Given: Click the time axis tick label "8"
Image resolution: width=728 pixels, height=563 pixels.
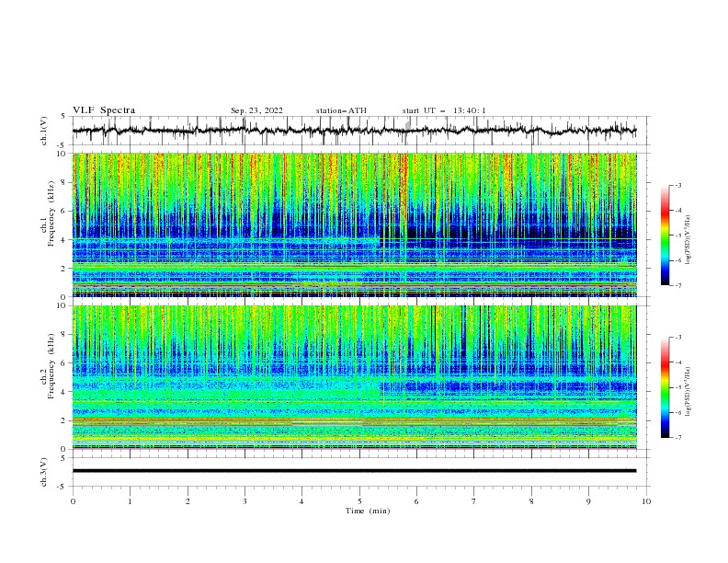Looking at the screenshot, I should (531, 501).
